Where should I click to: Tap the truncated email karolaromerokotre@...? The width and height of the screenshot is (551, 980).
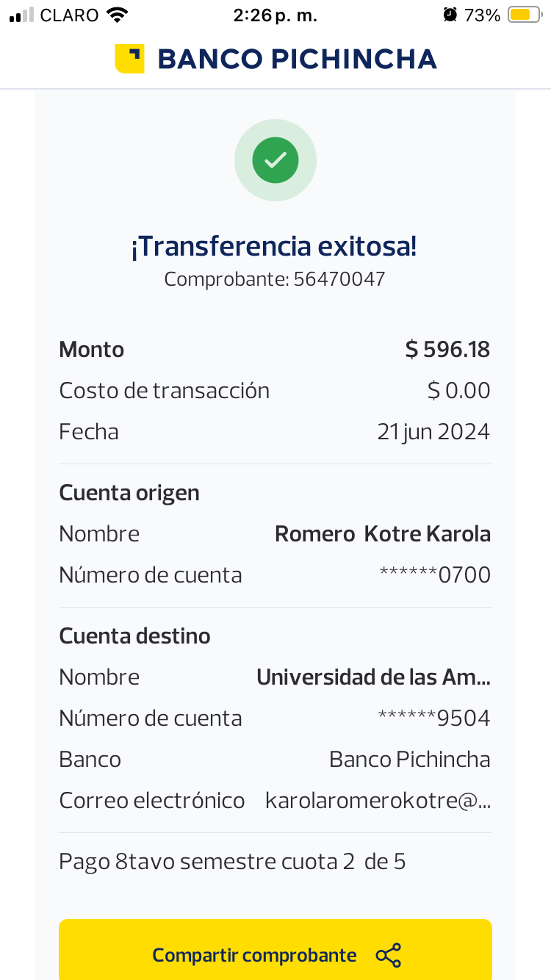click(x=378, y=800)
